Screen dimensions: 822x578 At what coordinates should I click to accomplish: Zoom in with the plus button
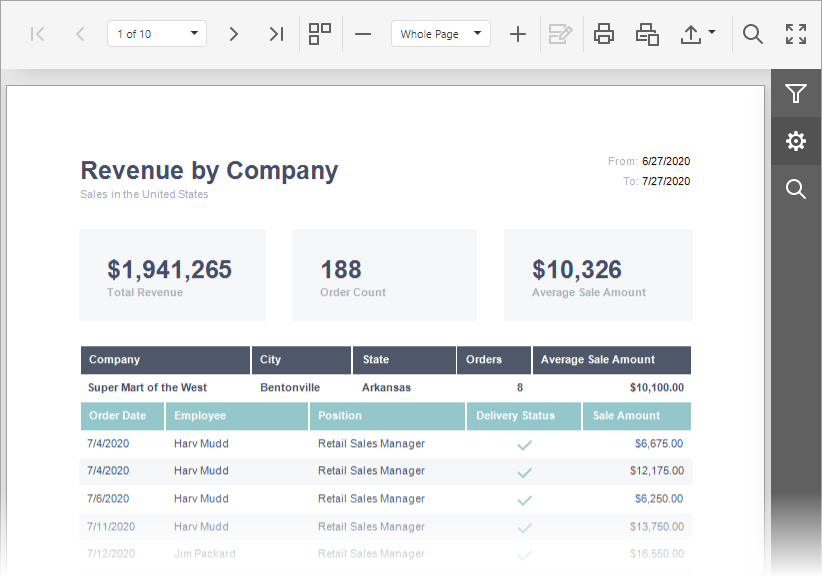click(x=517, y=34)
